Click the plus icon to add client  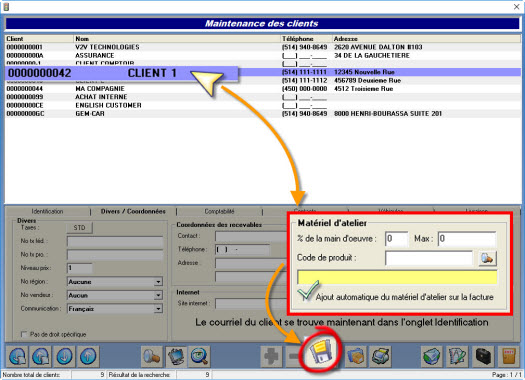point(271,357)
